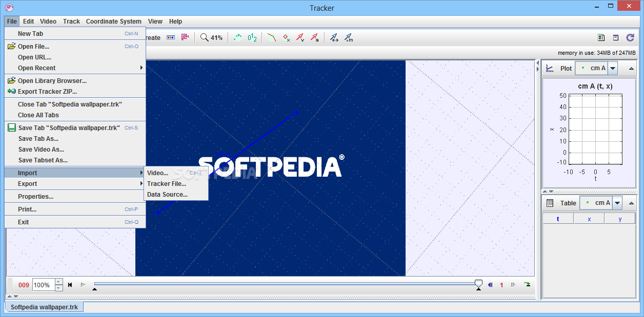The image size is (644, 317).
Task: Switch to Softpedia wallpaper.trk tab
Action: coord(45,307)
